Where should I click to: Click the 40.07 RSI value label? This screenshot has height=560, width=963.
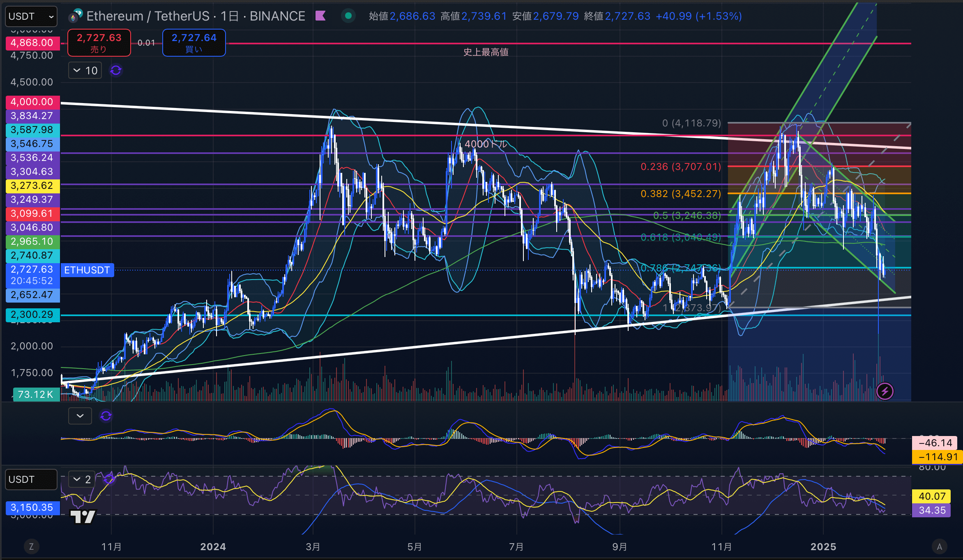932,496
